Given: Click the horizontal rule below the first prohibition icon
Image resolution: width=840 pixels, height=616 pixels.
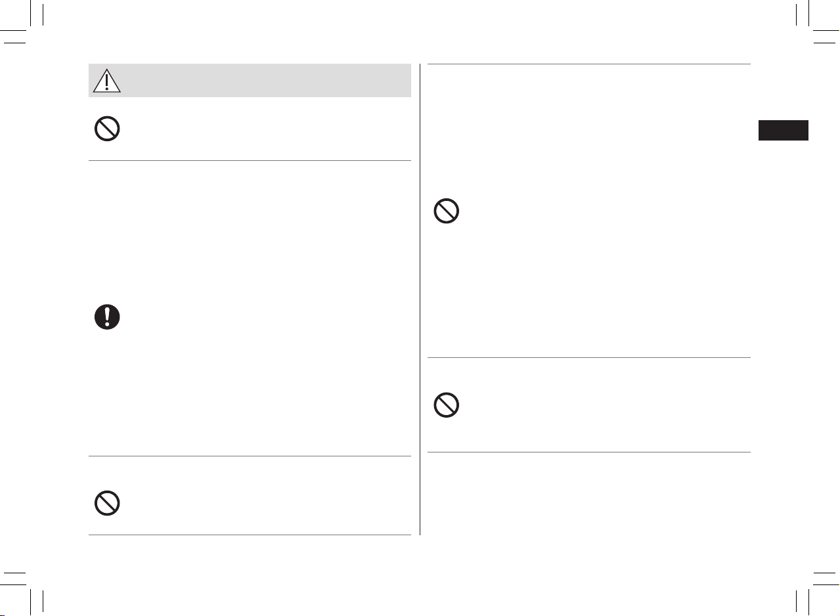Looking at the screenshot, I should (x=250, y=160).
